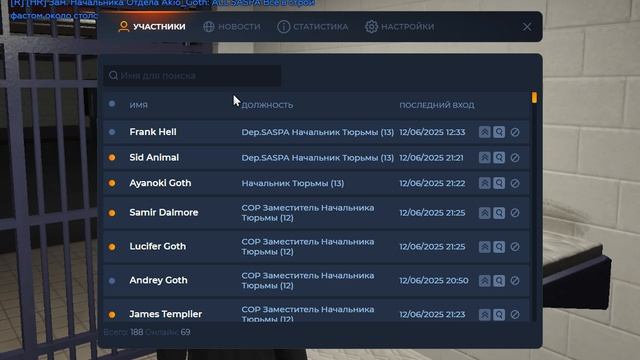640x360 pixels.
Task: Click the online members count 69
Action: coord(185,332)
